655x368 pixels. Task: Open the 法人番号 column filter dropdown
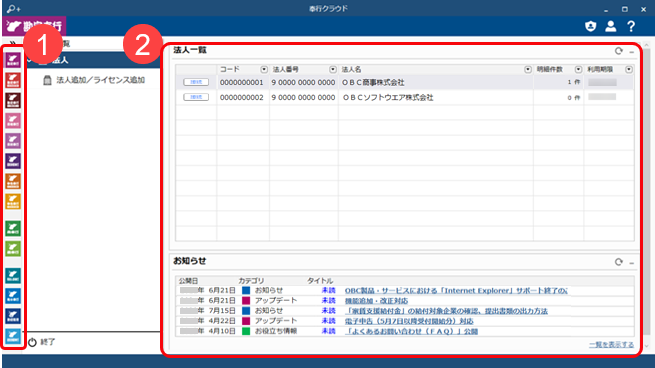[333, 69]
